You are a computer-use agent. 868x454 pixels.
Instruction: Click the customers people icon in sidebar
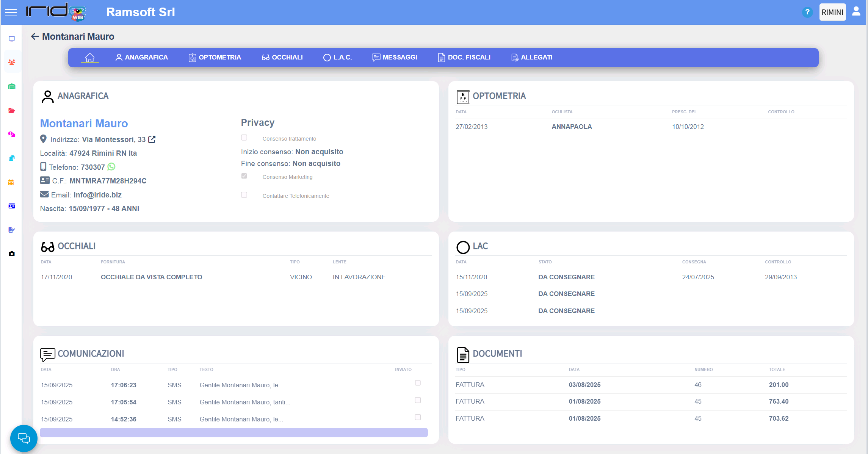[12, 62]
